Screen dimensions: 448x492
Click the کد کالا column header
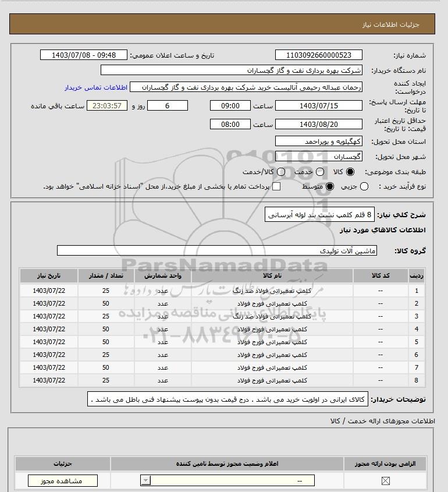pos(381,275)
